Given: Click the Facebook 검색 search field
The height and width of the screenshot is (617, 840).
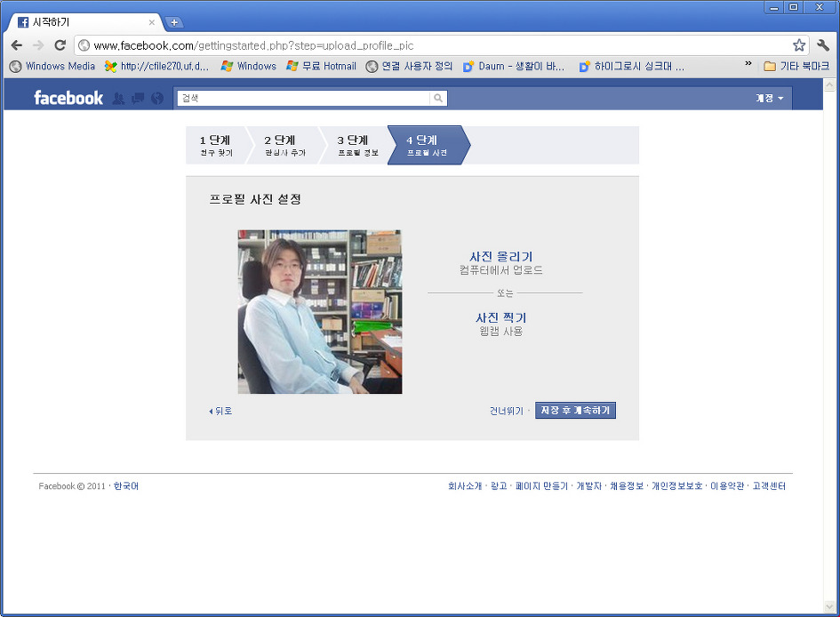Looking at the screenshot, I should click(x=303, y=98).
